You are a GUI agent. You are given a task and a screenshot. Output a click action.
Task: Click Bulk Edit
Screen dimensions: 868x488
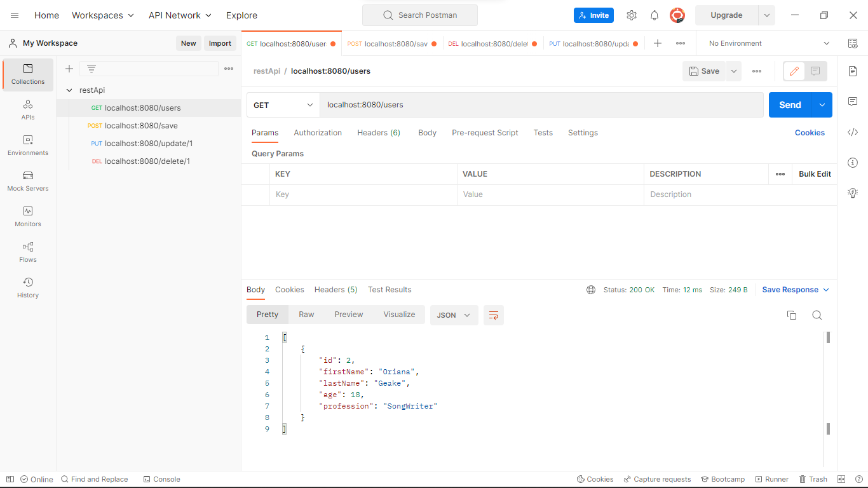(x=815, y=174)
